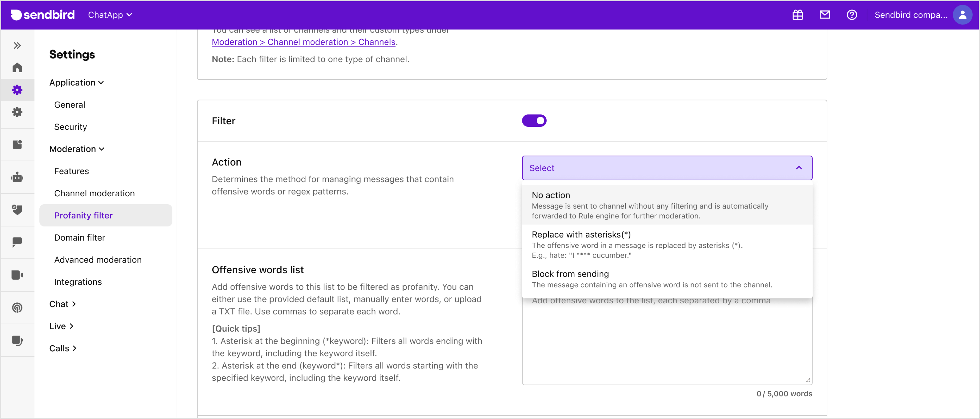Open the video camera icon in rail
This screenshot has width=980, height=419.
[17, 275]
